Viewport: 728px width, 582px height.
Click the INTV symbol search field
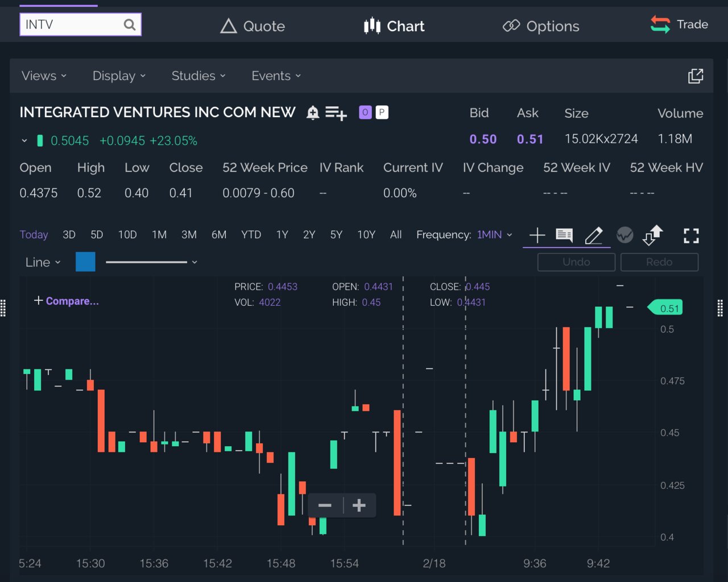80,24
